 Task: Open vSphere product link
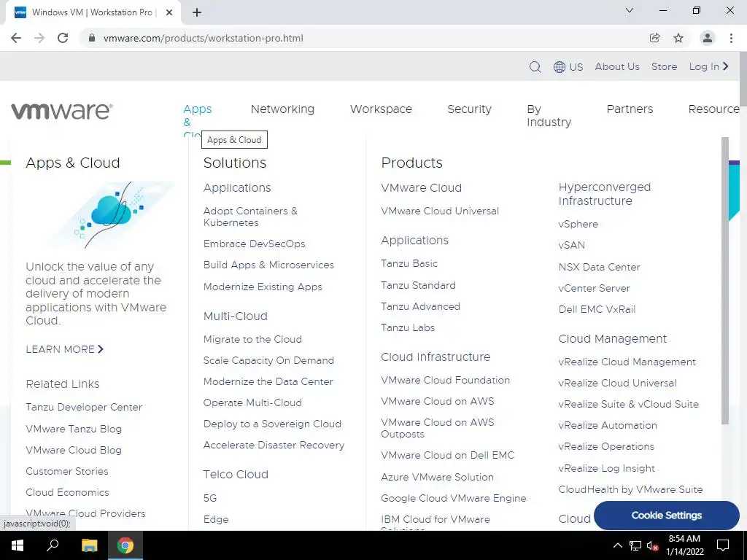click(x=578, y=225)
